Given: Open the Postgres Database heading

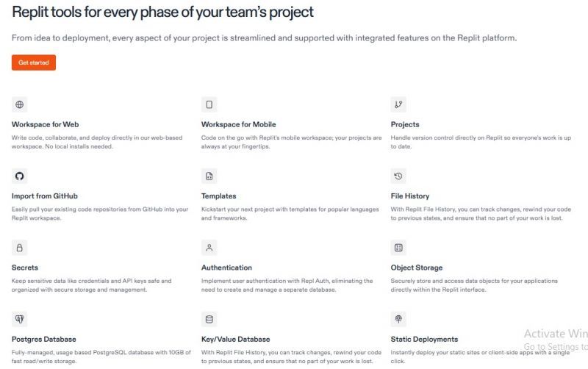Looking at the screenshot, I should [44, 340].
